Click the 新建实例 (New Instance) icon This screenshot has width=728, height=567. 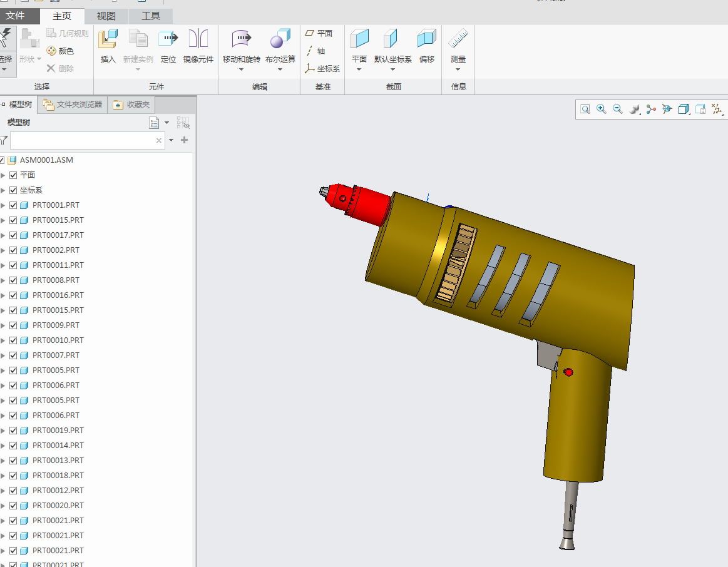(138, 39)
